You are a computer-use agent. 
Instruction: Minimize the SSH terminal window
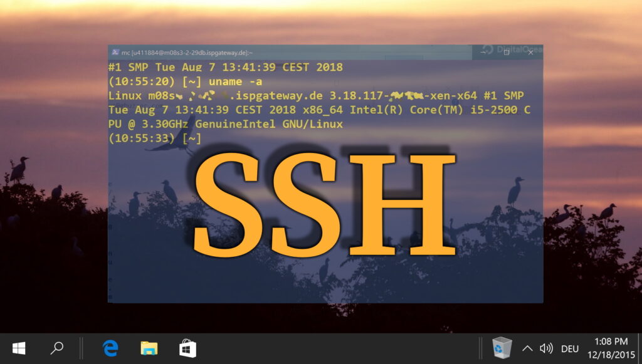pos(483,52)
